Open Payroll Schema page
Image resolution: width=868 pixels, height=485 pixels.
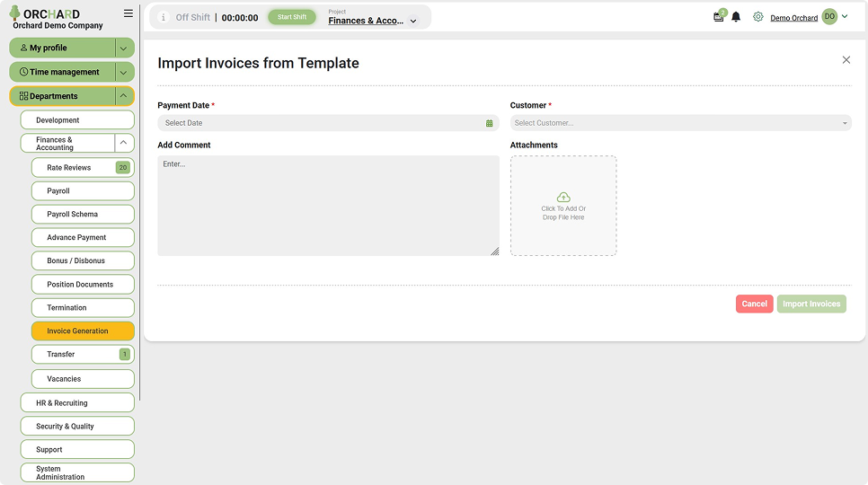[x=83, y=214]
